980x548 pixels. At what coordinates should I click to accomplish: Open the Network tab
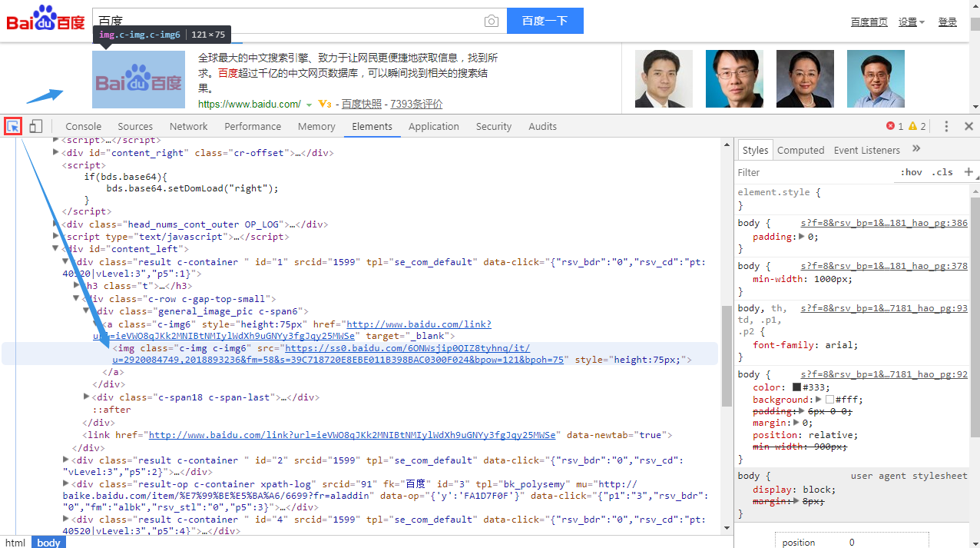pos(188,126)
